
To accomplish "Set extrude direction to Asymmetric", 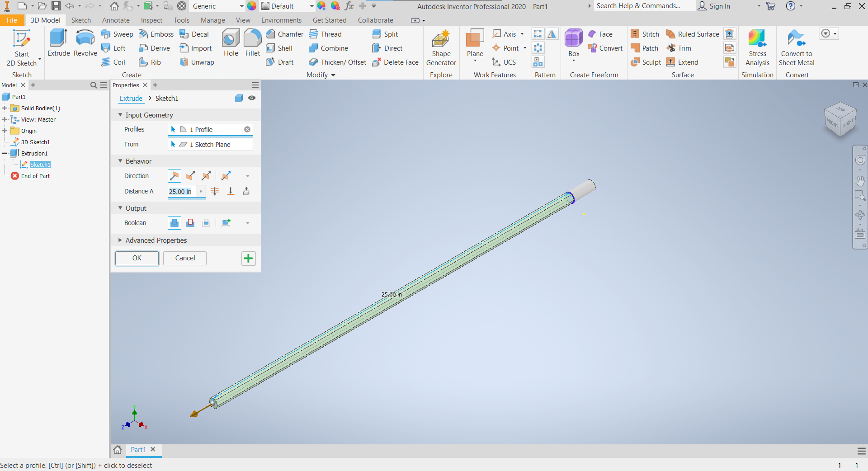I will tap(226, 176).
